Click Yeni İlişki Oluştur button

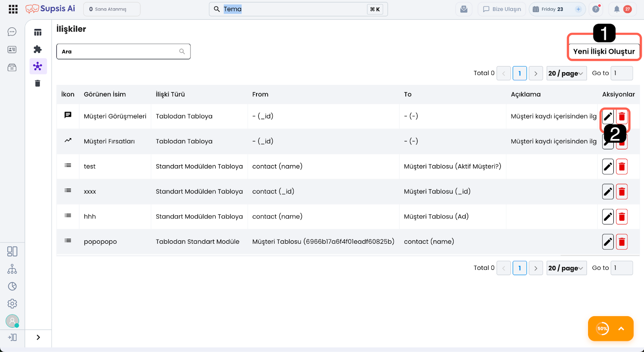(604, 52)
